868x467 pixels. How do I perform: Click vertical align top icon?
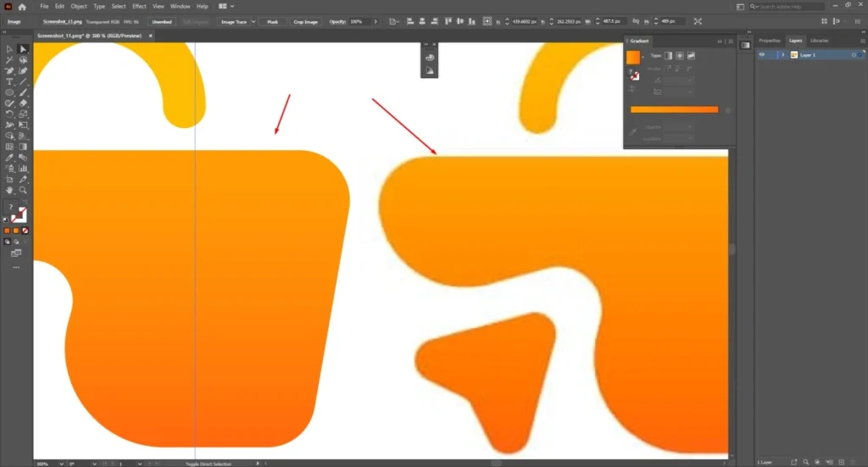coord(448,21)
